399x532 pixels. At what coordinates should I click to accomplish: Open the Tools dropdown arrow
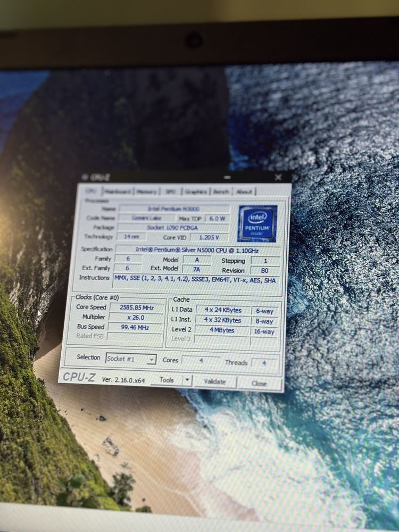pos(187,380)
